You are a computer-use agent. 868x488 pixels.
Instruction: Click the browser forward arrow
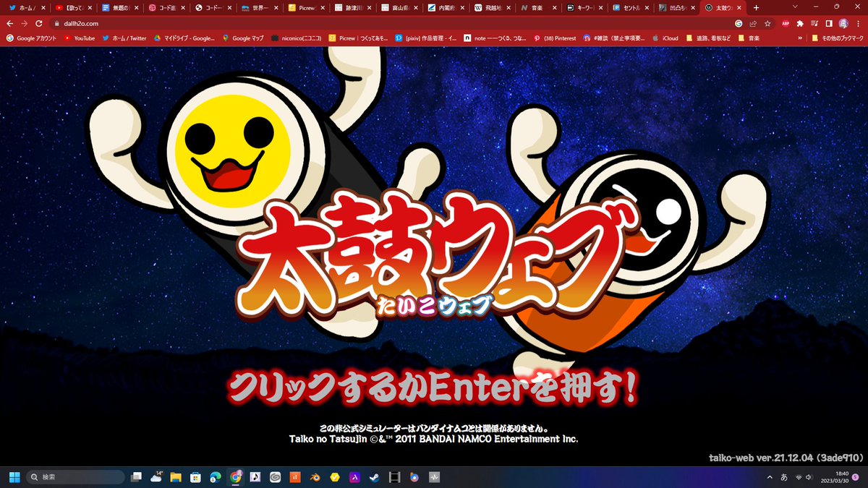click(x=25, y=23)
